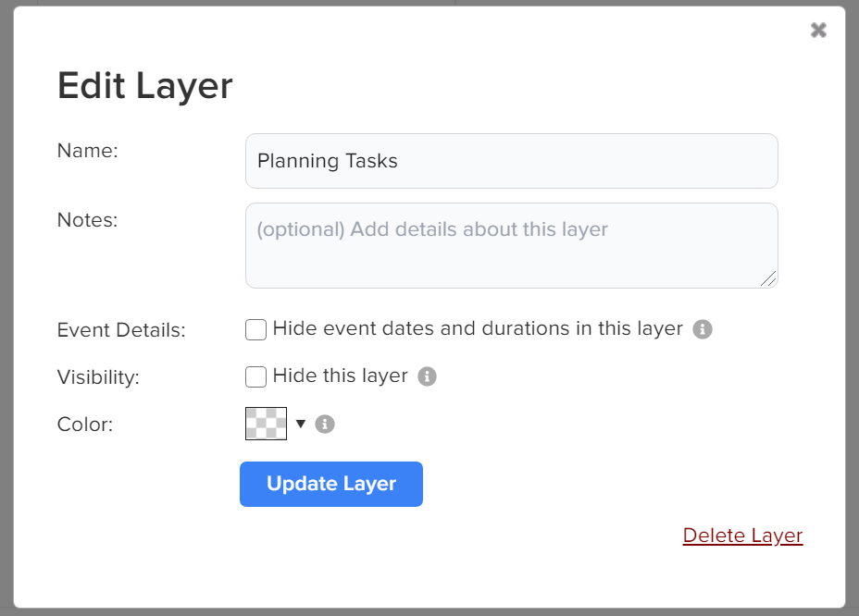
Task: View the info tooltip icon beside the color selector
Action: pos(325,424)
